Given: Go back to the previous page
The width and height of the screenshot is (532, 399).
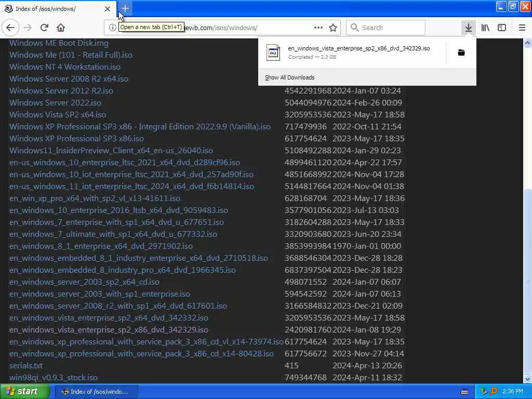Looking at the screenshot, I should point(10,28).
